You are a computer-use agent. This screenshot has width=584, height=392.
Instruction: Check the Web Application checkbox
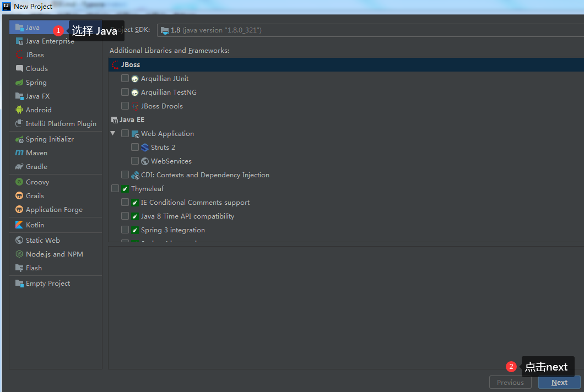click(125, 133)
